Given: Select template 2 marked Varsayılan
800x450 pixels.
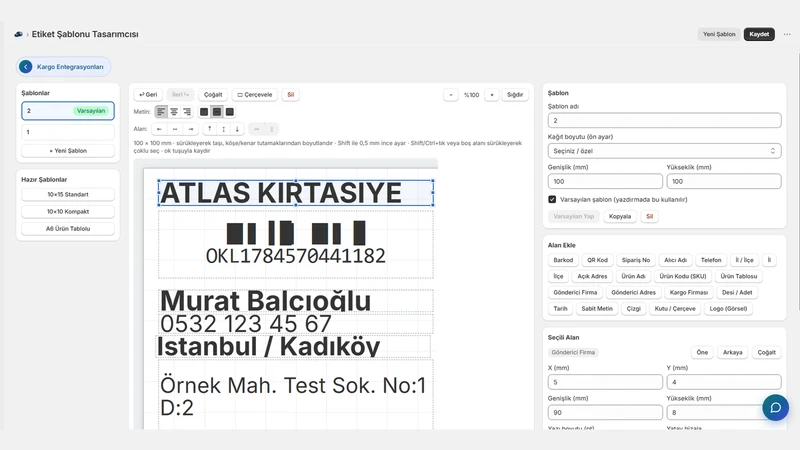Looking at the screenshot, I should tap(68, 111).
